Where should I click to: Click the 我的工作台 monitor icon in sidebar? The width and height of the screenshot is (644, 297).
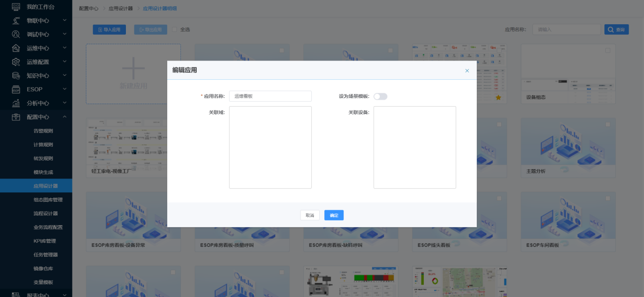pyautogui.click(x=16, y=7)
